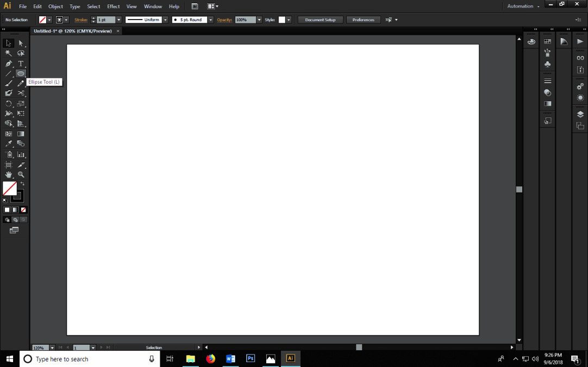Set paint mode to Gradient
588x367 pixels.
tap(15, 210)
